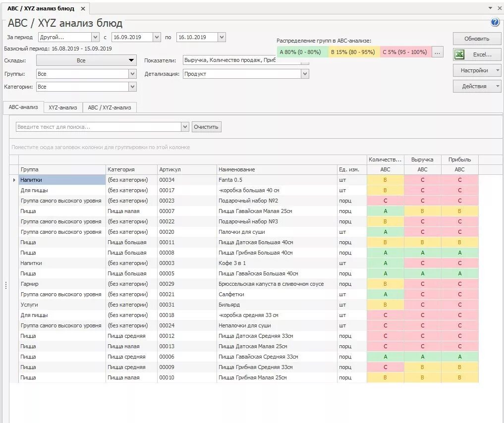Sort by the Группа column header
Screen dimensions: 504x423
pyautogui.click(x=62, y=169)
